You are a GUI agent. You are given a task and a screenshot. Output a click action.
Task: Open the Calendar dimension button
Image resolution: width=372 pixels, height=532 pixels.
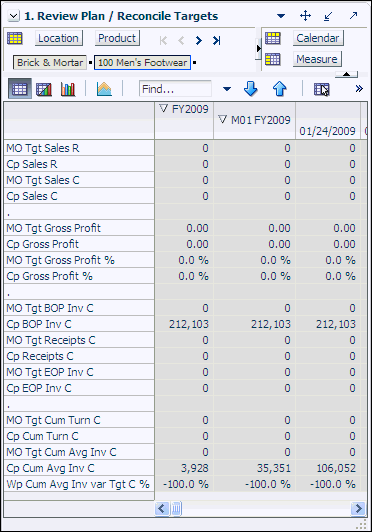tap(318, 38)
